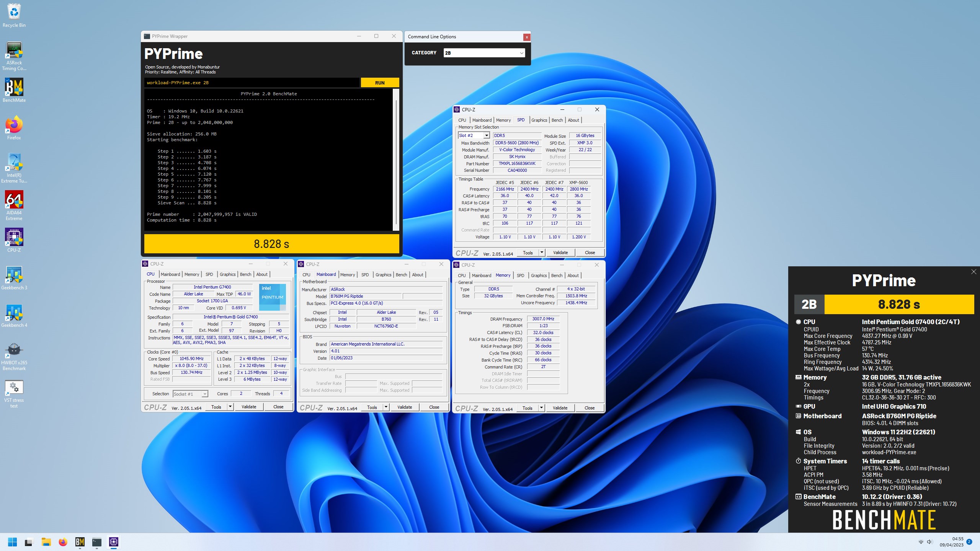
Task: Click the TMXPL1656836KWK part number field
Action: pos(517,163)
